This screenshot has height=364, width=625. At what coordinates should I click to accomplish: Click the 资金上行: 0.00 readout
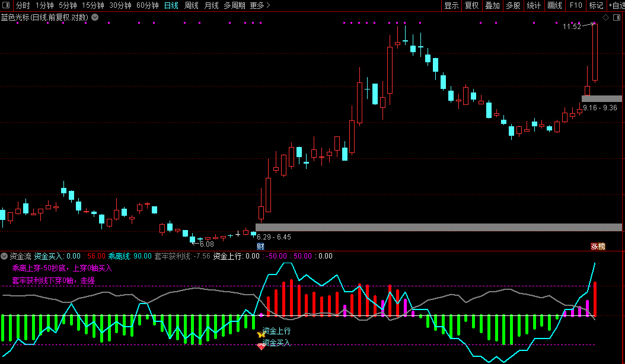click(237, 256)
